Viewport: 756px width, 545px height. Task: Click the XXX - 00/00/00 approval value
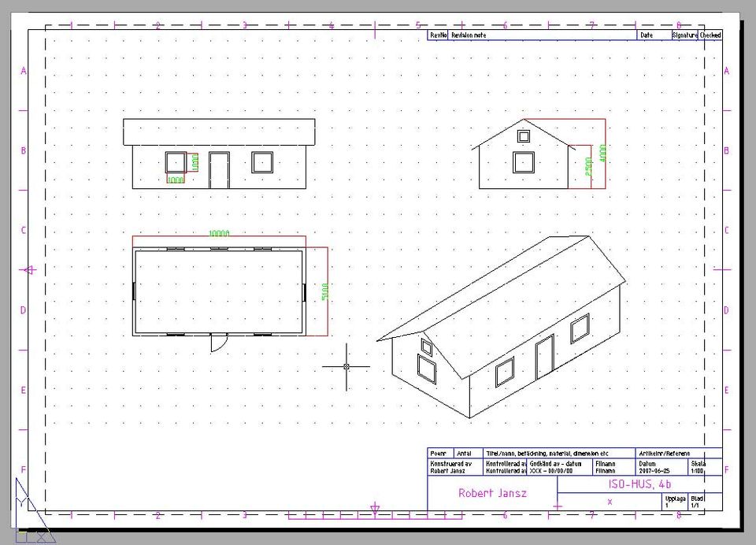(x=551, y=471)
